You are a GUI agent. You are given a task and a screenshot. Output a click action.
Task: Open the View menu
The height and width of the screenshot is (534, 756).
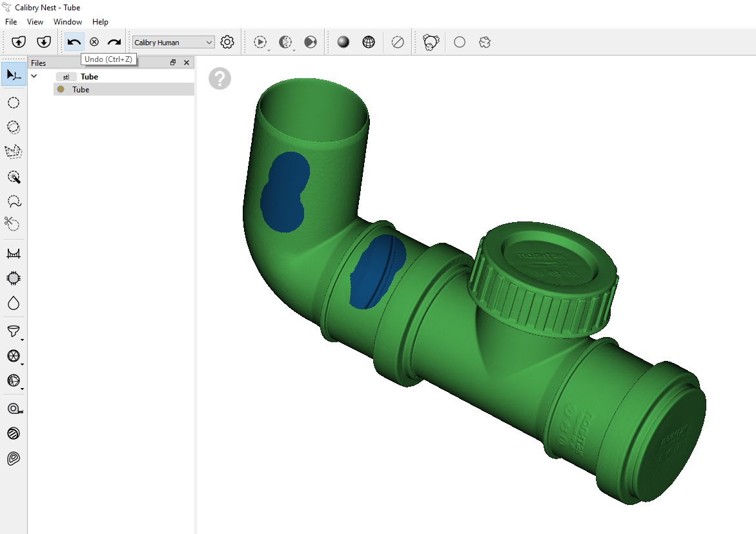point(35,22)
